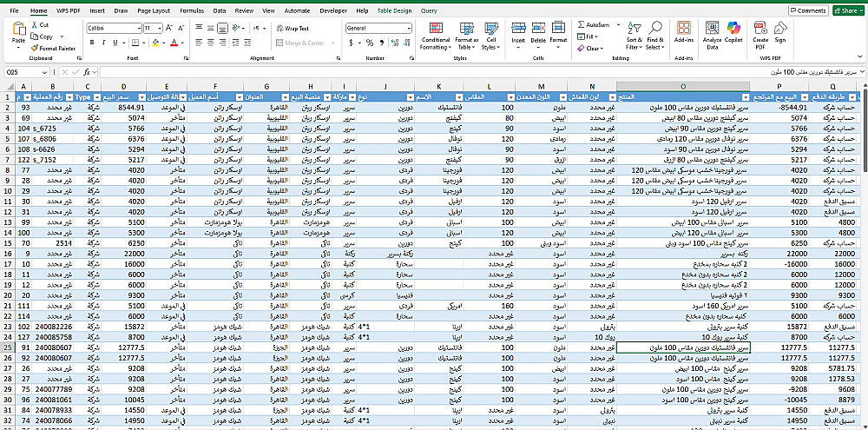Screen dimensions: 868x430
Task: Click the Format Painter icon
Action: (35, 48)
